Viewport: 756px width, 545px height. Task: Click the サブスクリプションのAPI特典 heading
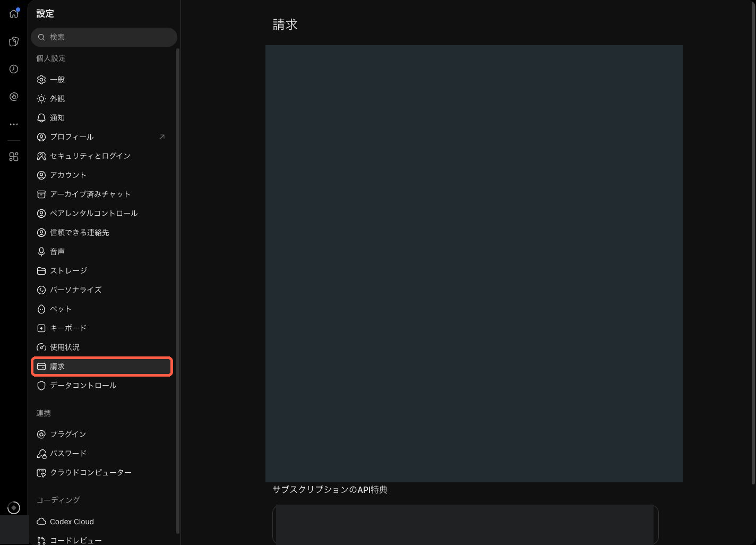click(x=330, y=490)
